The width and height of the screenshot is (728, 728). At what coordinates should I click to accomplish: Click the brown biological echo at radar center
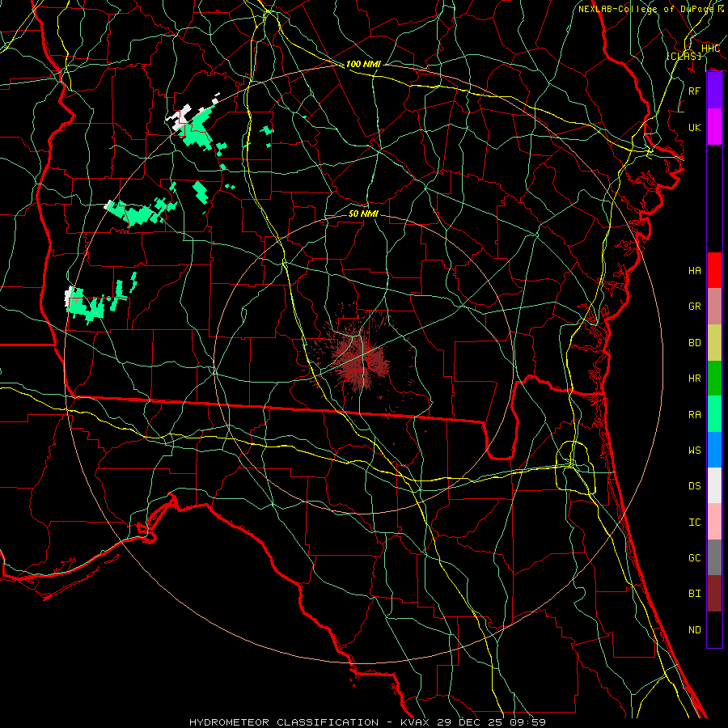pyautogui.click(x=362, y=362)
